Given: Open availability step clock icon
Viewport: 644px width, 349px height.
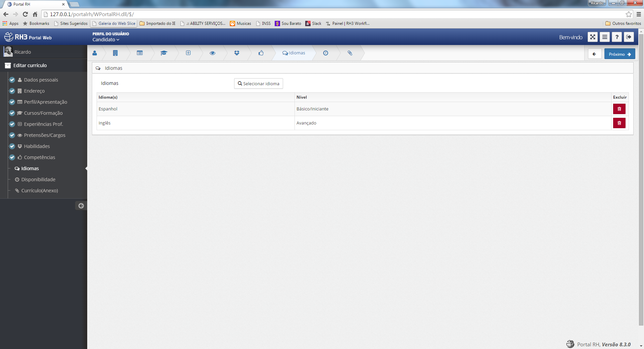Looking at the screenshot, I should click(x=326, y=53).
